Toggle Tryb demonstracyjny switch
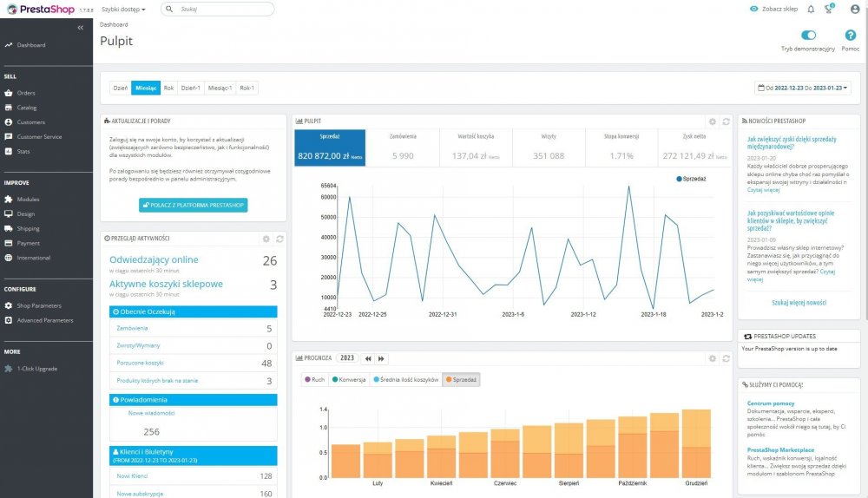This screenshot has width=868, height=498. tap(809, 35)
